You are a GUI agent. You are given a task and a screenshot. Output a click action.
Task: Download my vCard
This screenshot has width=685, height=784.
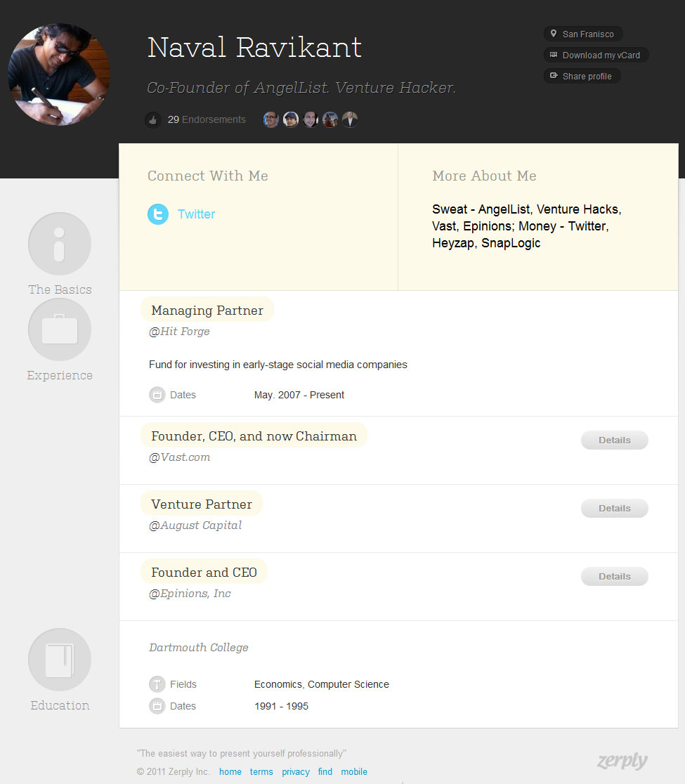[596, 55]
